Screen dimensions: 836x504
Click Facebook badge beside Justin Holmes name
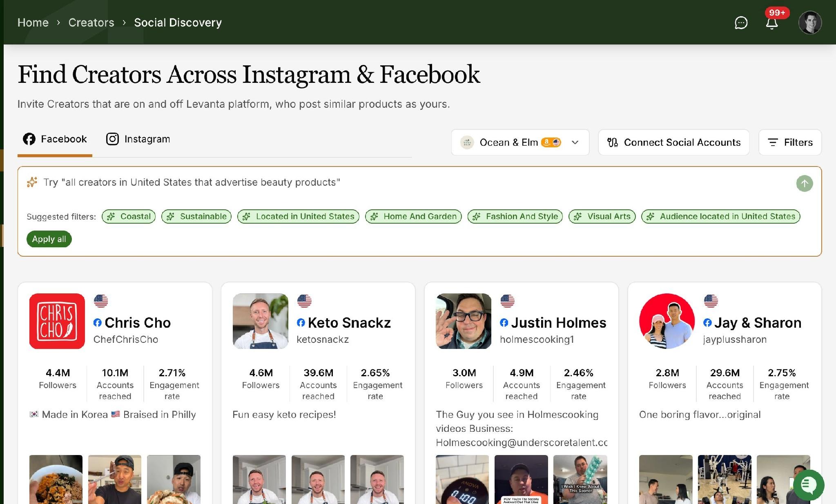coord(504,323)
